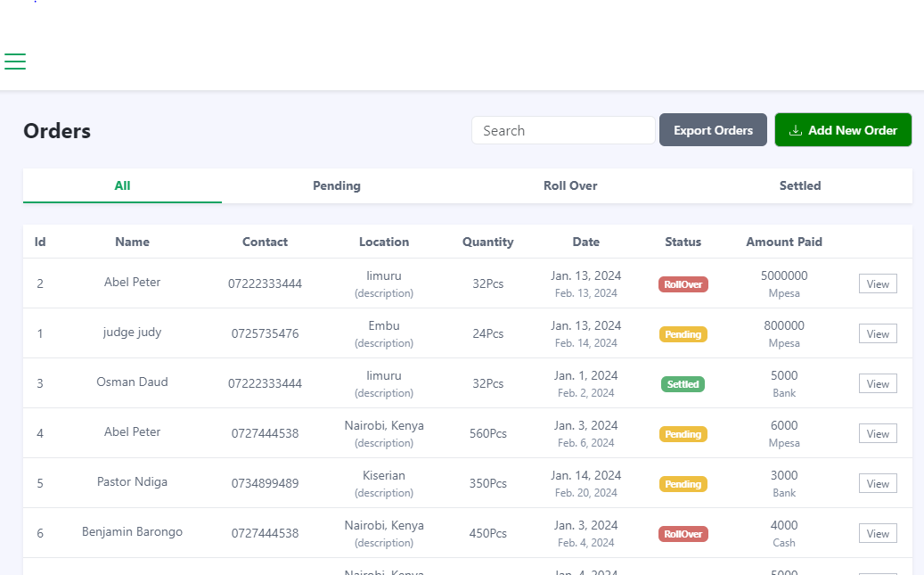Click contact number 0734899489
The width and height of the screenshot is (924, 575).
click(x=266, y=483)
